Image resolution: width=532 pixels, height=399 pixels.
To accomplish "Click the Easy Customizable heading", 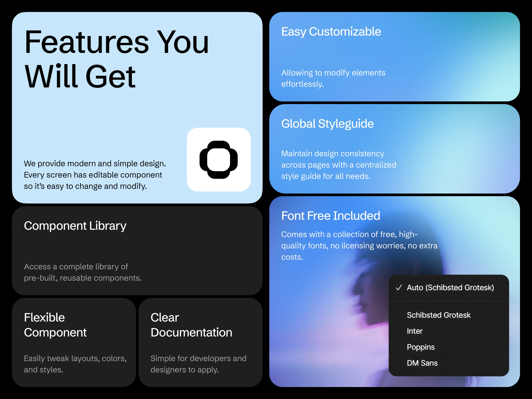I will 331,32.
